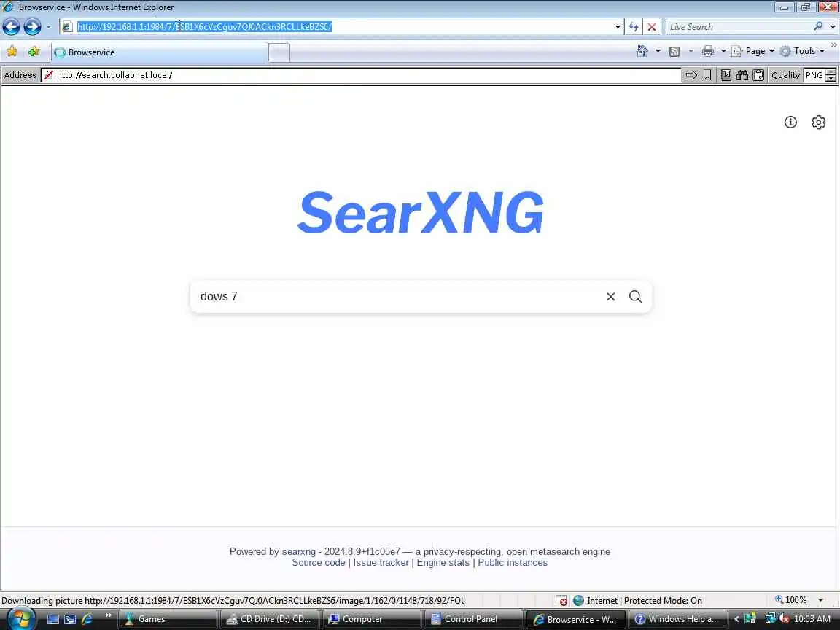840x630 pixels.
Task: Click Switch between windows quick launch icon
Action: [70, 619]
